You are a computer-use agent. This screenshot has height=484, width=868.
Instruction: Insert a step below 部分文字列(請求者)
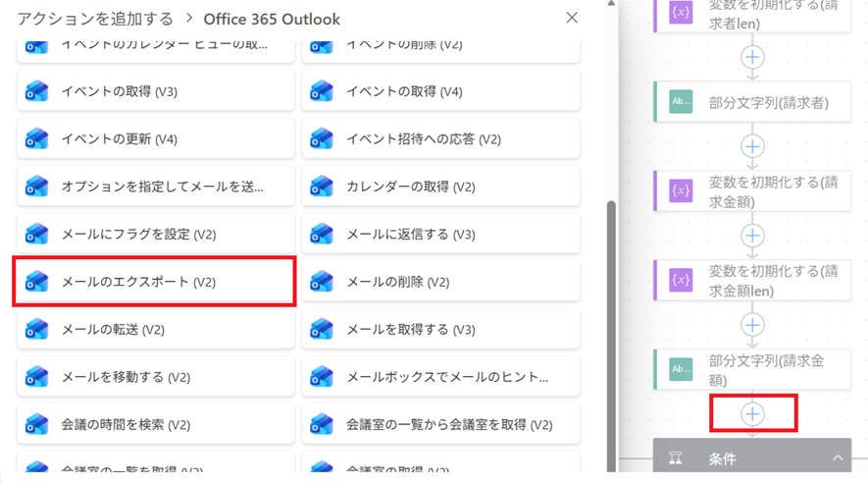(x=752, y=146)
